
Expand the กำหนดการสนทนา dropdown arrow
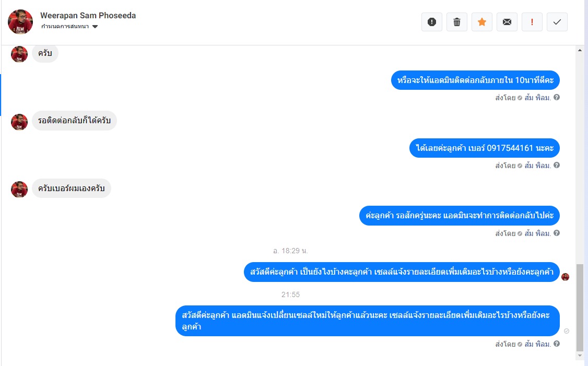(95, 27)
